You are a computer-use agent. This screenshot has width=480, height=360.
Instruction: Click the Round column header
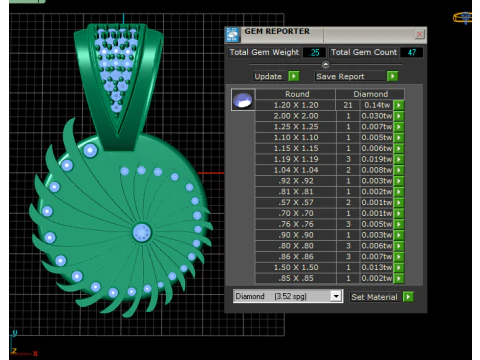pyautogui.click(x=296, y=94)
